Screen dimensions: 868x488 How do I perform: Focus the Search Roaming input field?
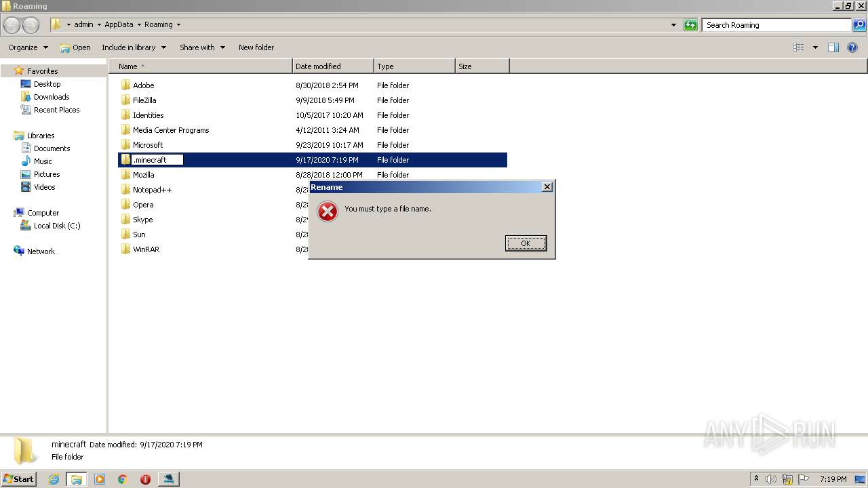pyautogui.click(x=777, y=25)
